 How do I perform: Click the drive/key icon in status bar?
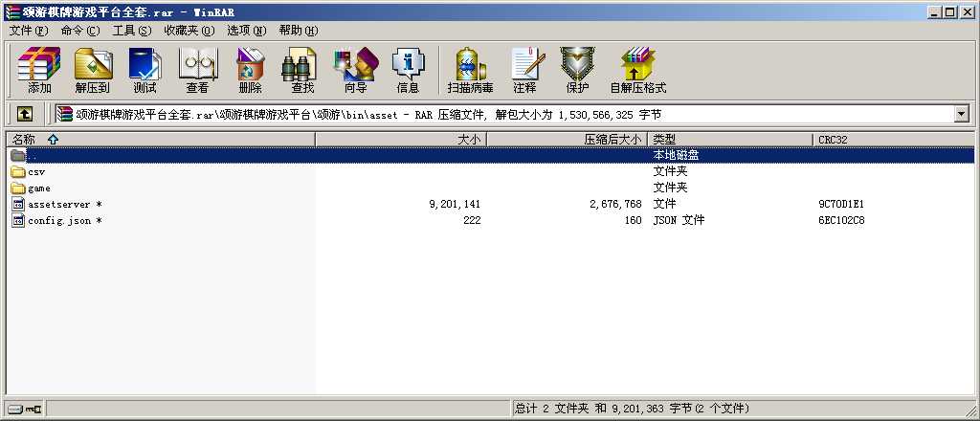pyautogui.click(x=24, y=410)
